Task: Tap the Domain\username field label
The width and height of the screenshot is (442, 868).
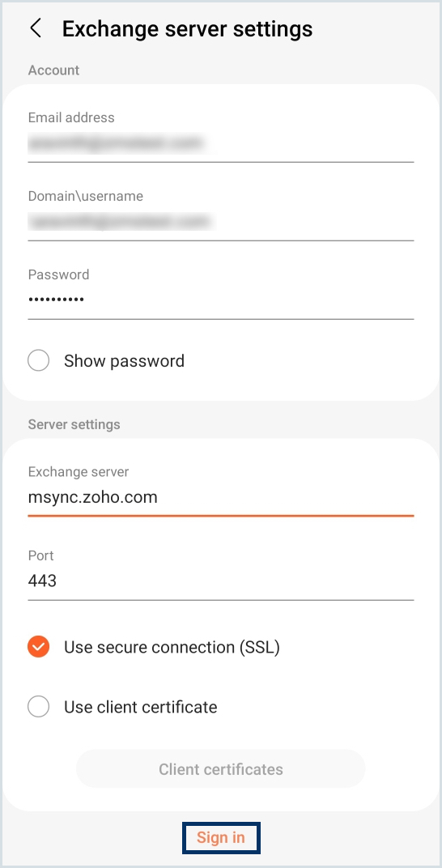Action: (85, 196)
